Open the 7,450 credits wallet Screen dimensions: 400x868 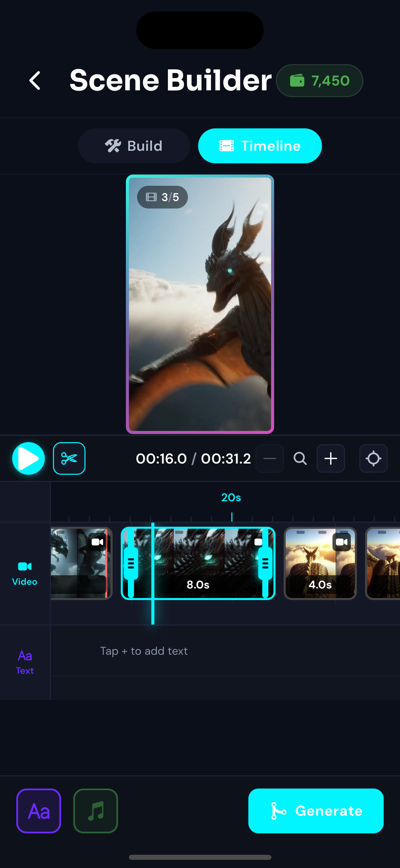tap(319, 81)
